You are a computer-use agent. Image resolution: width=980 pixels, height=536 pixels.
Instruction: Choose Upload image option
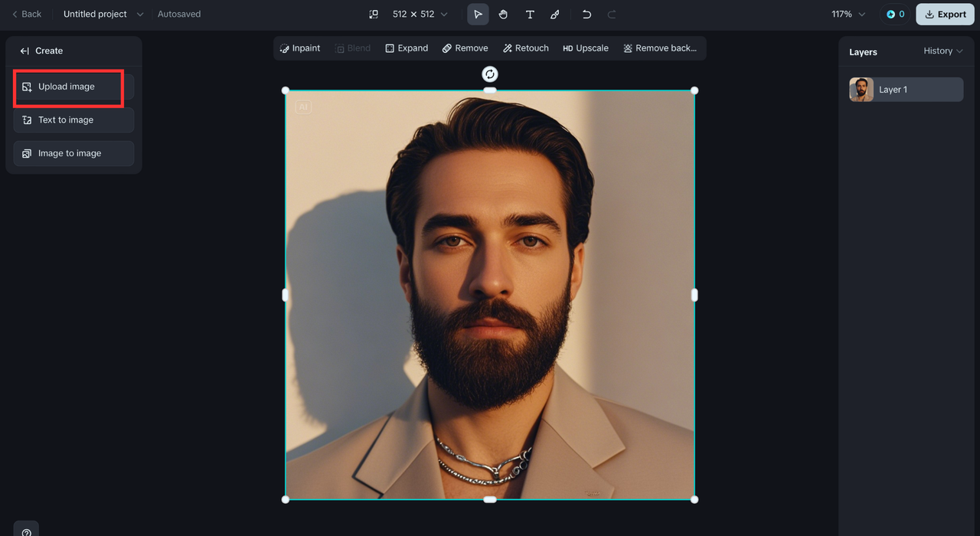[x=73, y=87]
